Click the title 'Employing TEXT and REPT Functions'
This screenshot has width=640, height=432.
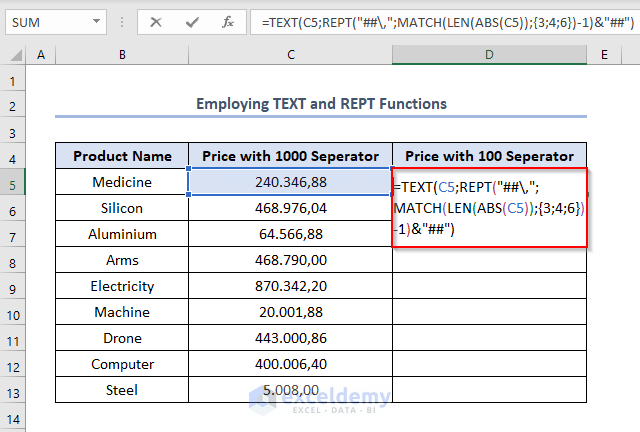click(x=321, y=104)
